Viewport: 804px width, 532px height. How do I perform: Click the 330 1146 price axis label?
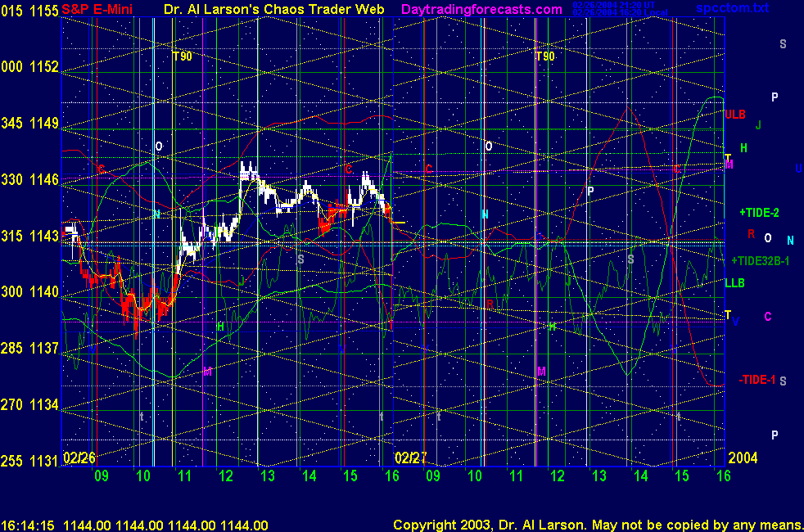29,179
